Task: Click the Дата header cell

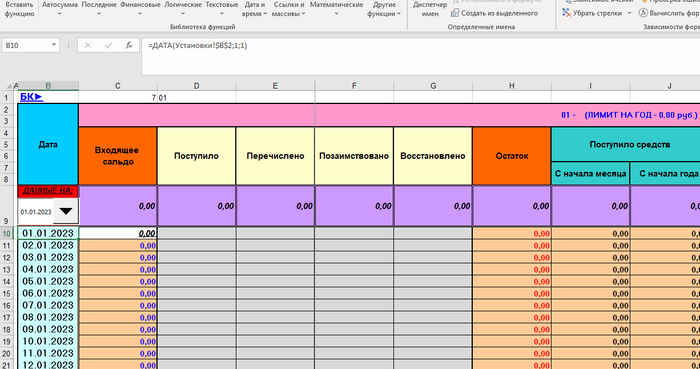Action: [x=48, y=144]
